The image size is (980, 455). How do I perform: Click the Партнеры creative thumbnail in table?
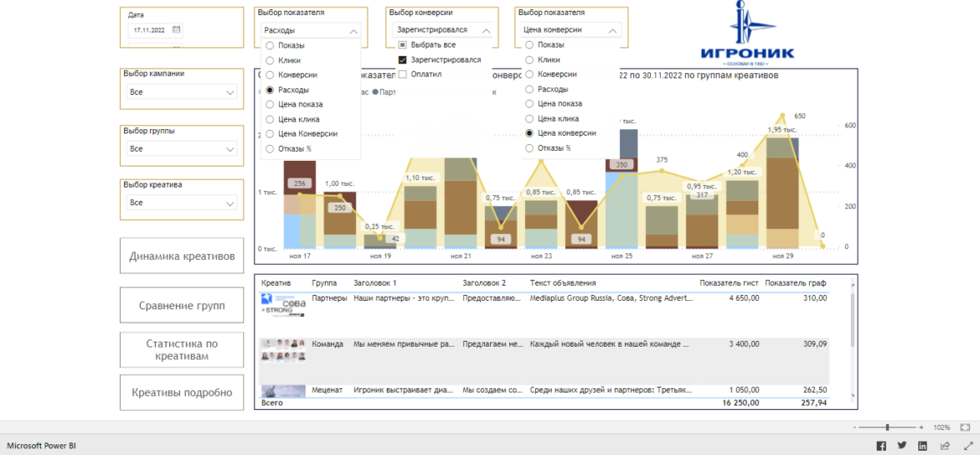click(x=282, y=305)
